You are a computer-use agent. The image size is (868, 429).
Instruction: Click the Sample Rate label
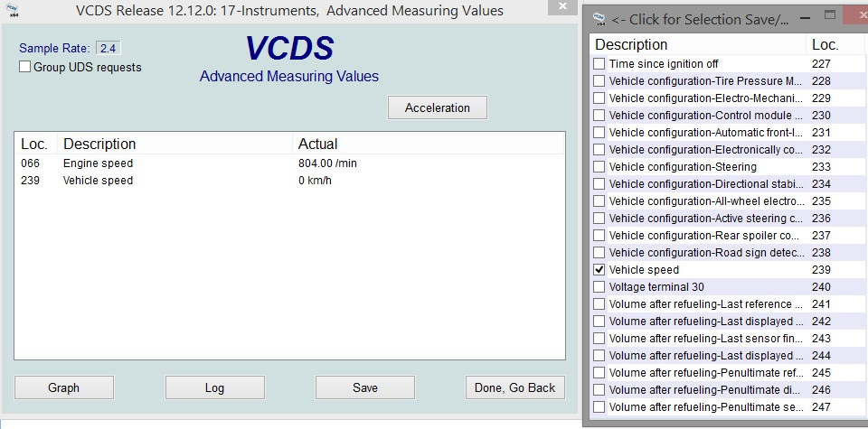tap(53, 48)
